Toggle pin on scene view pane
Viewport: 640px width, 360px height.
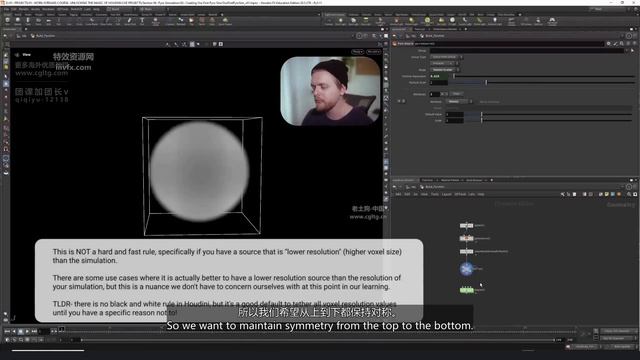click(359, 36)
